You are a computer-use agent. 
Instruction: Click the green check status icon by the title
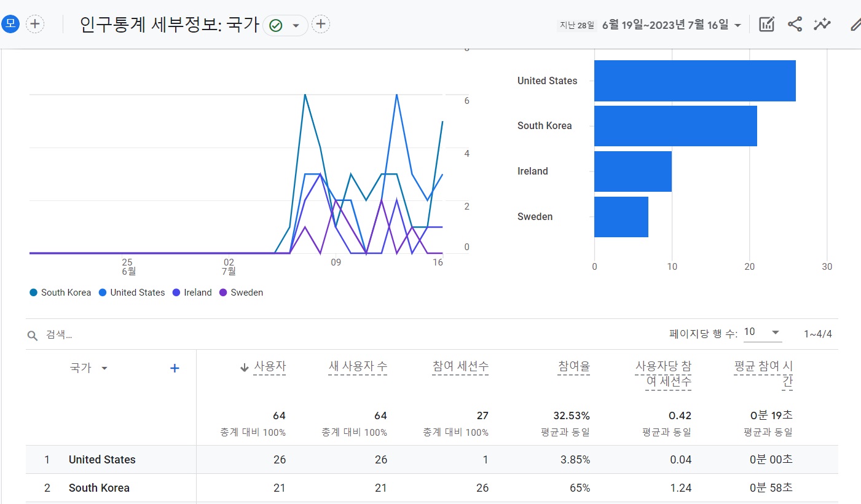coord(276,25)
